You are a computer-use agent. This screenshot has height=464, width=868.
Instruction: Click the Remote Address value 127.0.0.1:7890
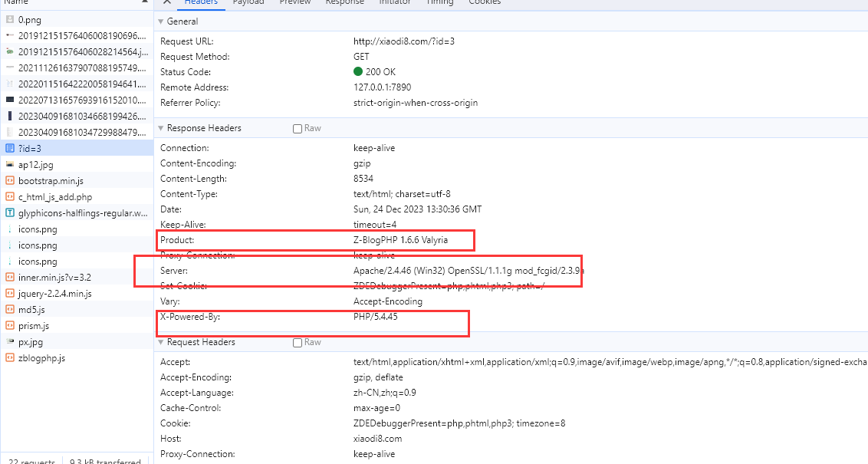tap(382, 87)
